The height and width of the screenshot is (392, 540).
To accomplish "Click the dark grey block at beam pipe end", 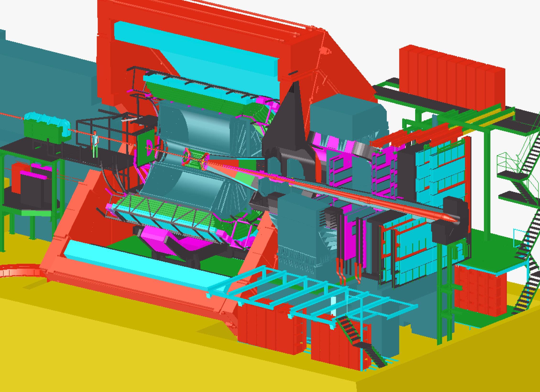I will 449,220.
